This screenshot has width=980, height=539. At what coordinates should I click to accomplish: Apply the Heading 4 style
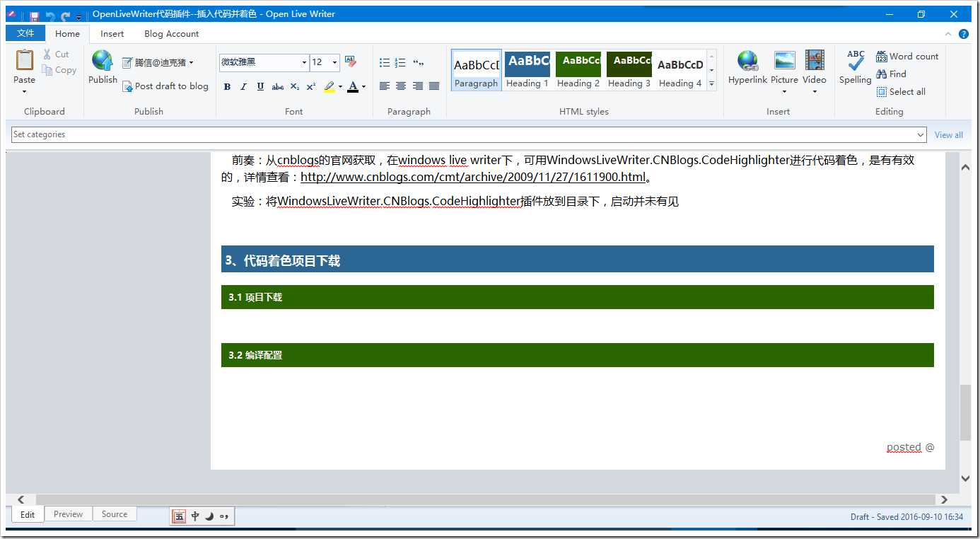680,70
